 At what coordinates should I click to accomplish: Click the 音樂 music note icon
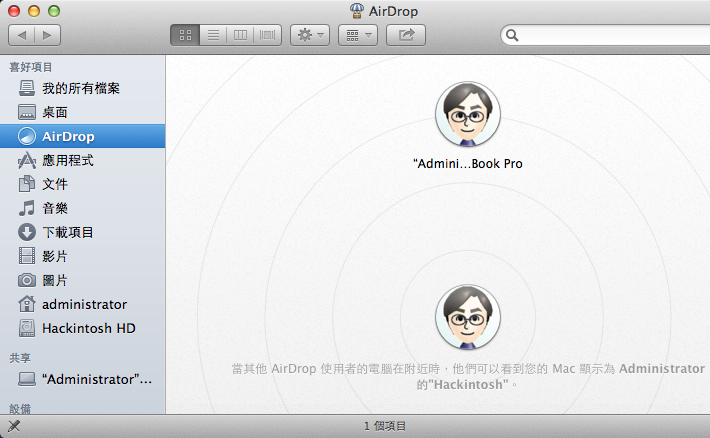[27, 208]
